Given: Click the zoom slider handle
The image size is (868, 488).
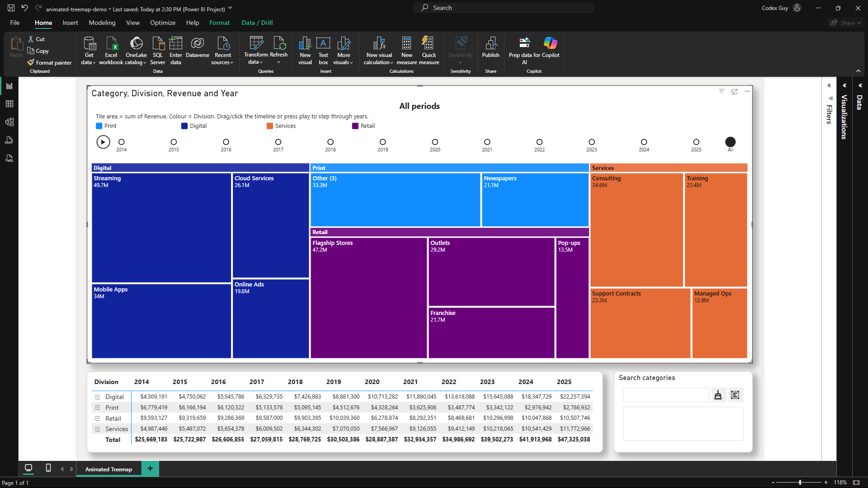Looking at the screenshot, I should pyautogui.click(x=800, y=483).
